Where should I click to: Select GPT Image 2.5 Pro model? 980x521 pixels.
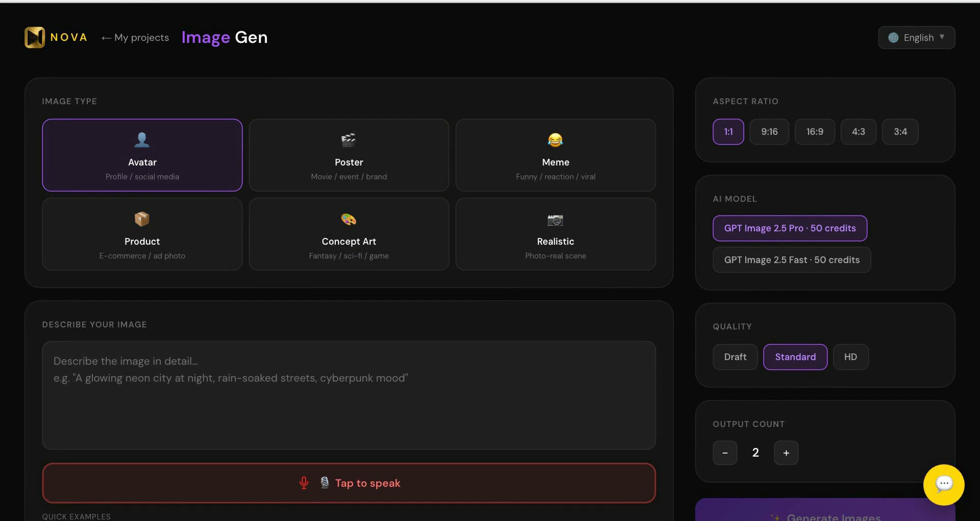click(x=790, y=228)
